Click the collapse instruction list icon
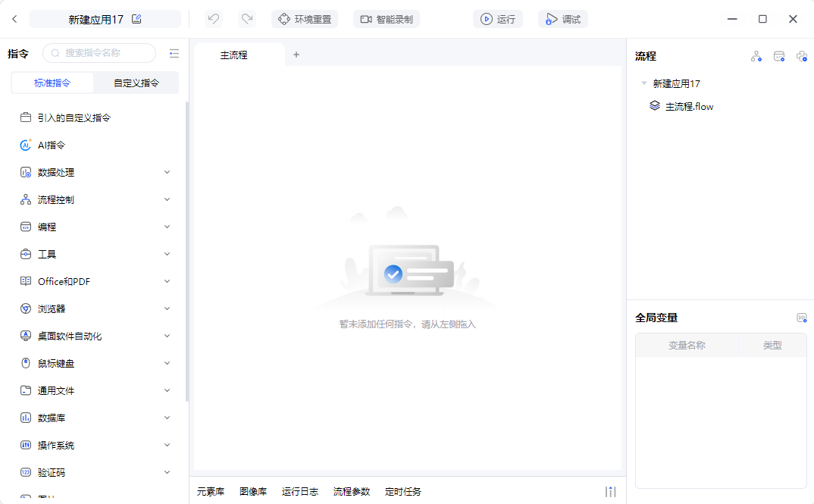Screen dimensions: 814x504 tap(174, 53)
